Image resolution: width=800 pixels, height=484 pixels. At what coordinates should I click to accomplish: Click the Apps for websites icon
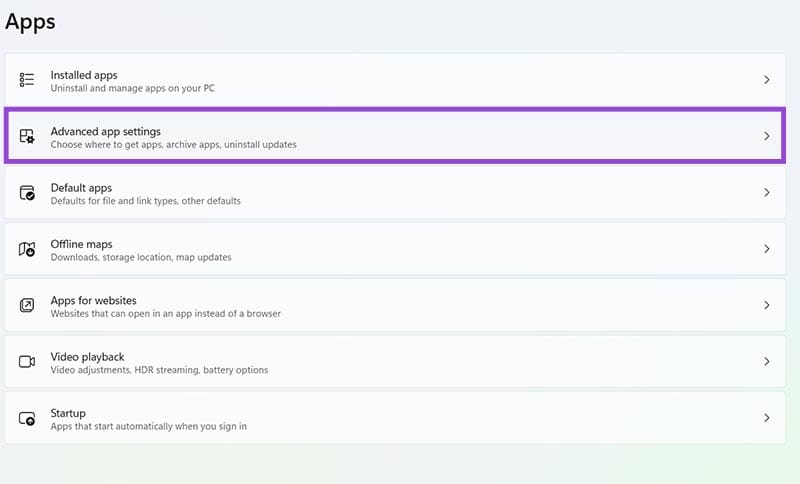pyautogui.click(x=27, y=305)
